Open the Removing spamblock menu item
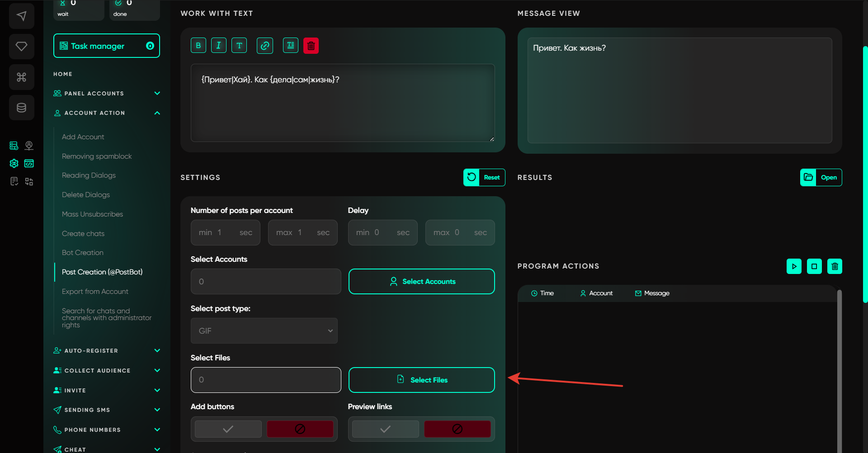Image resolution: width=868 pixels, height=453 pixels. pyautogui.click(x=97, y=156)
